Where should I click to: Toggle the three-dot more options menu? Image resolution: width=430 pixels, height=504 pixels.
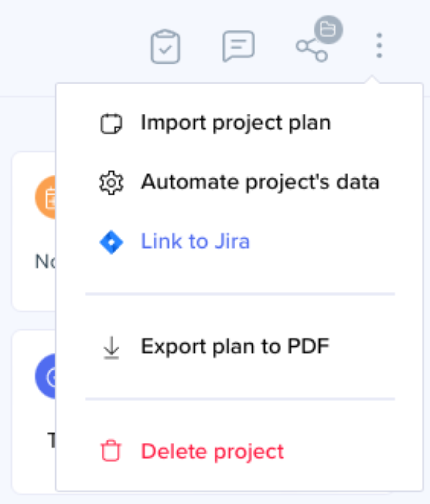379,45
